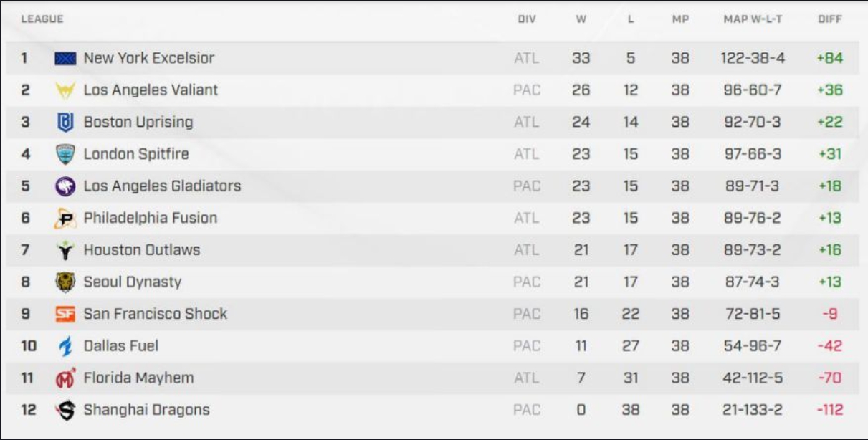Image resolution: width=868 pixels, height=440 pixels.
Task: Click the DIV column header
Action: (x=527, y=19)
